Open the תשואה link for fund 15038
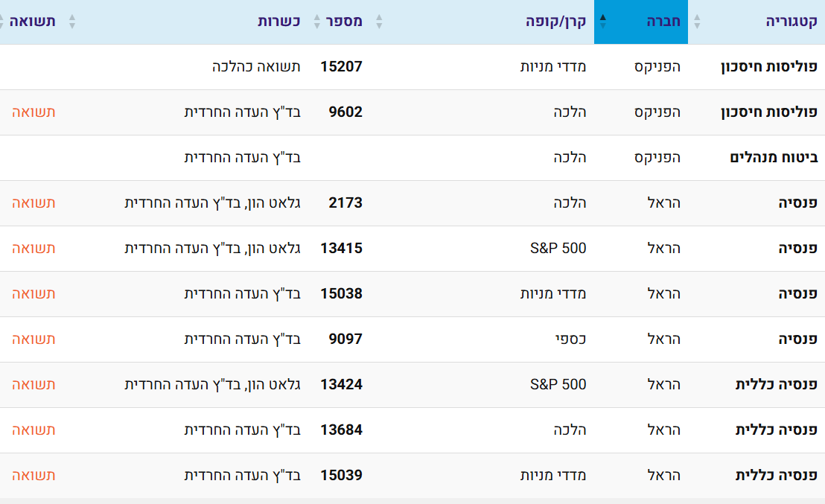 coord(34,294)
